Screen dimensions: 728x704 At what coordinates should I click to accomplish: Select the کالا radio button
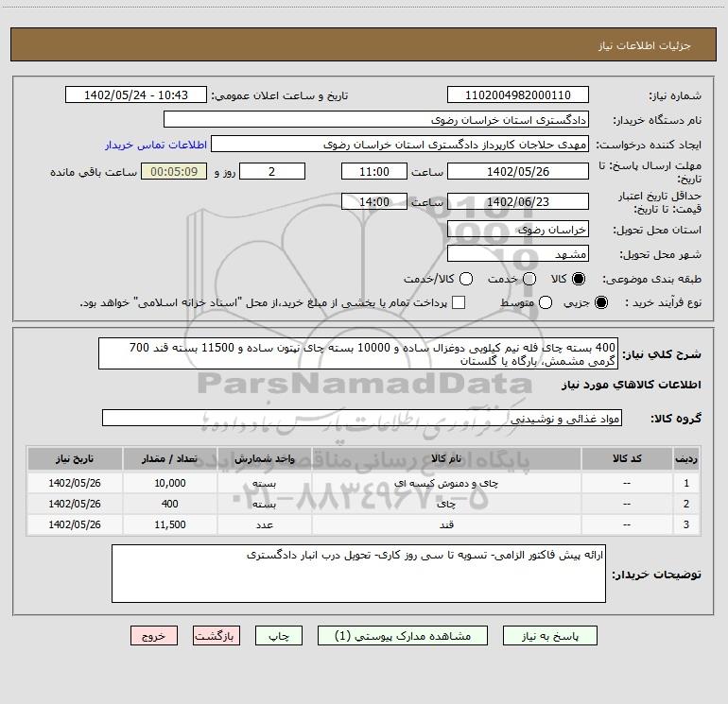[579, 280]
